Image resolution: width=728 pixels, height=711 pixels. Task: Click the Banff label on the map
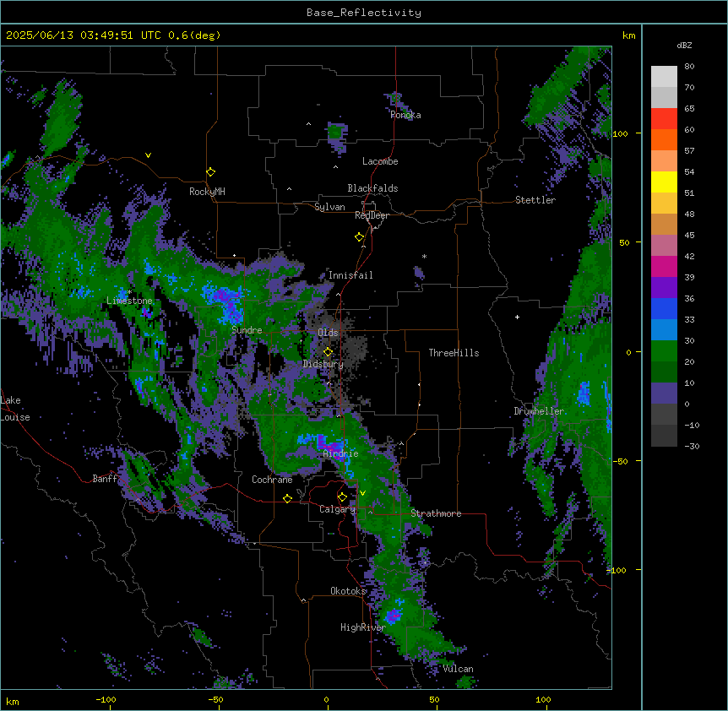click(x=105, y=479)
